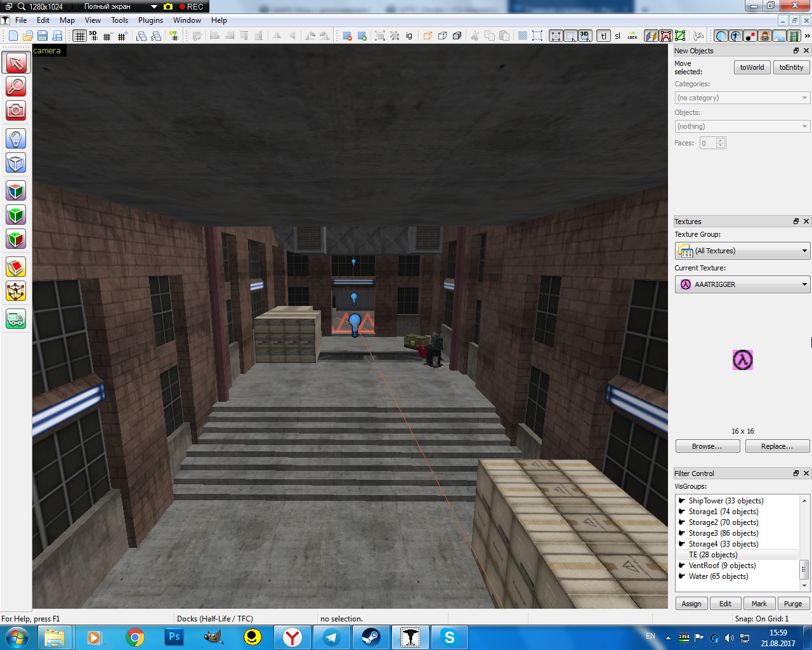Image resolution: width=812 pixels, height=650 pixels.
Task: Open Telegram from the taskbar
Action: (332, 637)
